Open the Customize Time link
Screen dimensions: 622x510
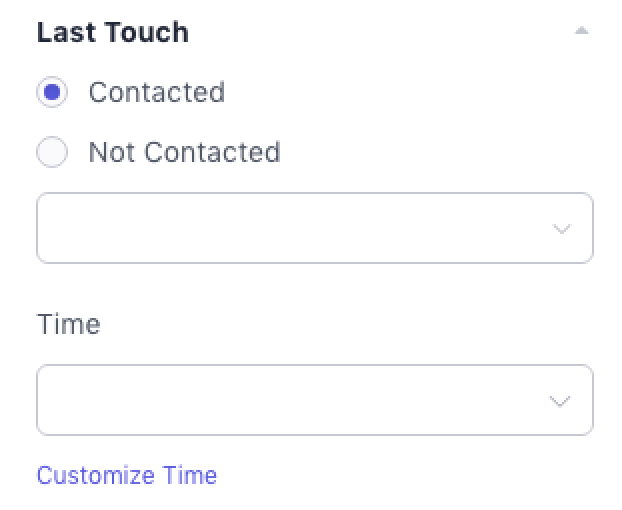[x=127, y=475]
